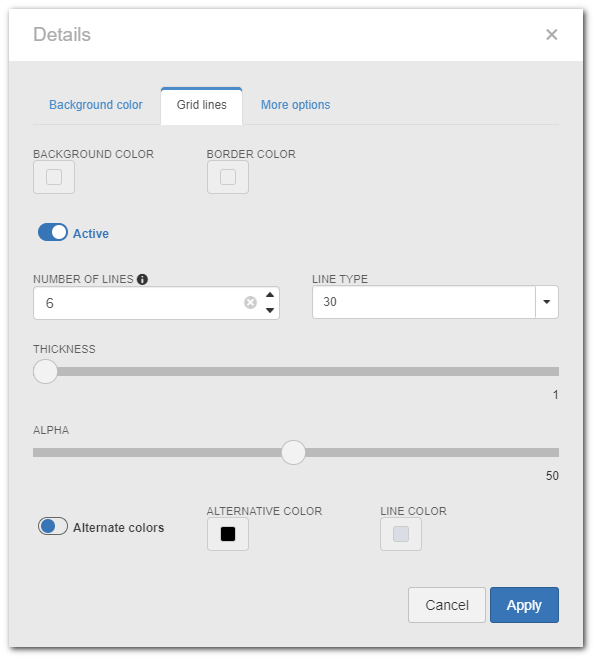Clear the Number of Lines field value

[250, 303]
